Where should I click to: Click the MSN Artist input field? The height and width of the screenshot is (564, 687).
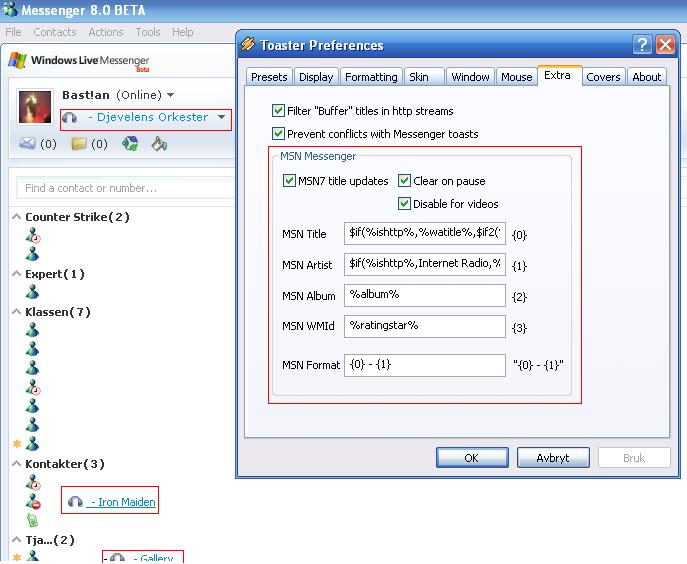point(425,264)
